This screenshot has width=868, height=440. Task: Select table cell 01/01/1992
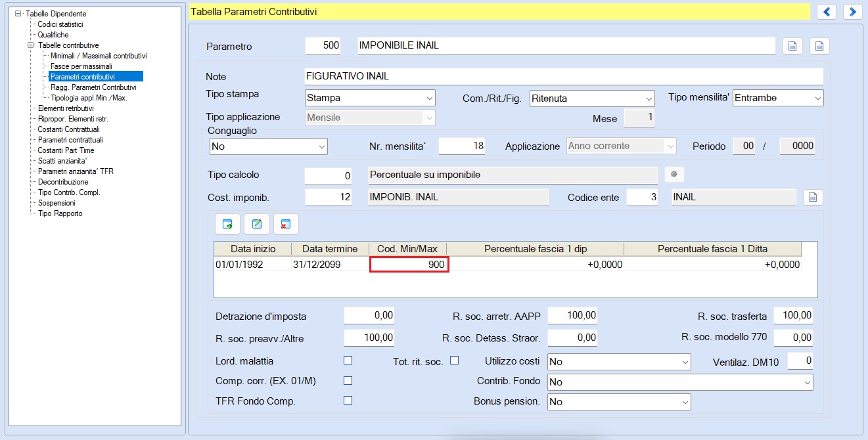(252, 265)
